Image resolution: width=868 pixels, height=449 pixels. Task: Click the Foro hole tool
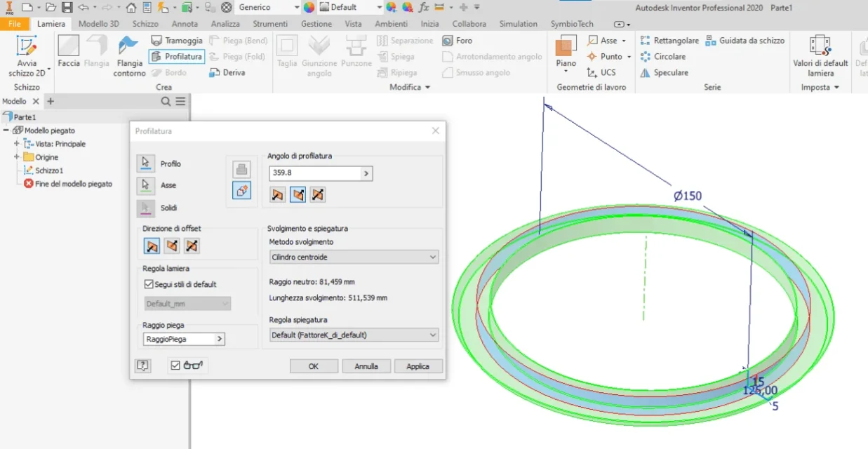point(458,41)
